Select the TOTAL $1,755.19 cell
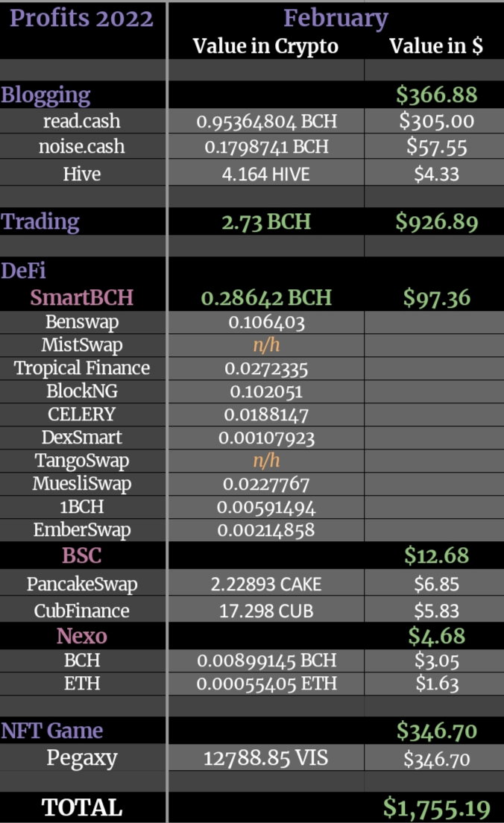The image size is (504, 823). (435, 807)
